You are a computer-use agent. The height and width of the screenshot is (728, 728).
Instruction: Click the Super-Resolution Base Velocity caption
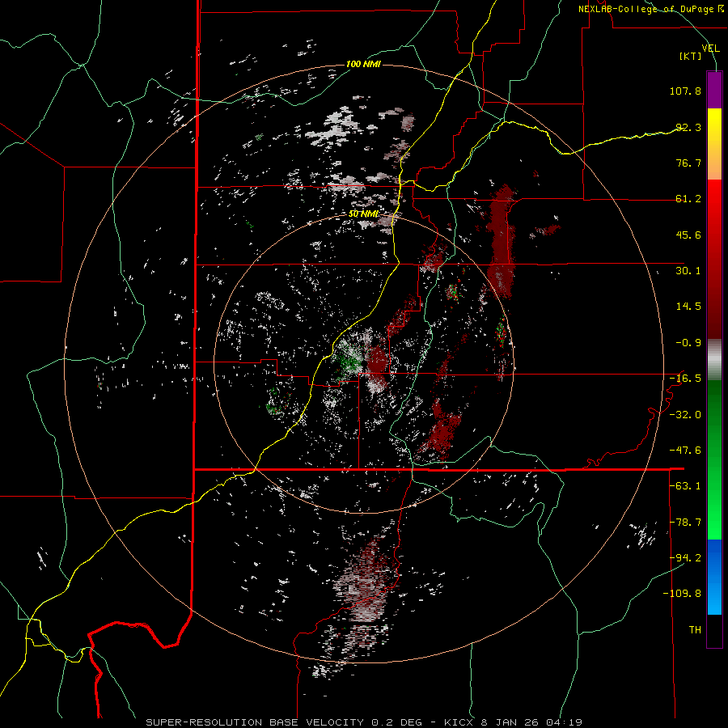click(363, 722)
